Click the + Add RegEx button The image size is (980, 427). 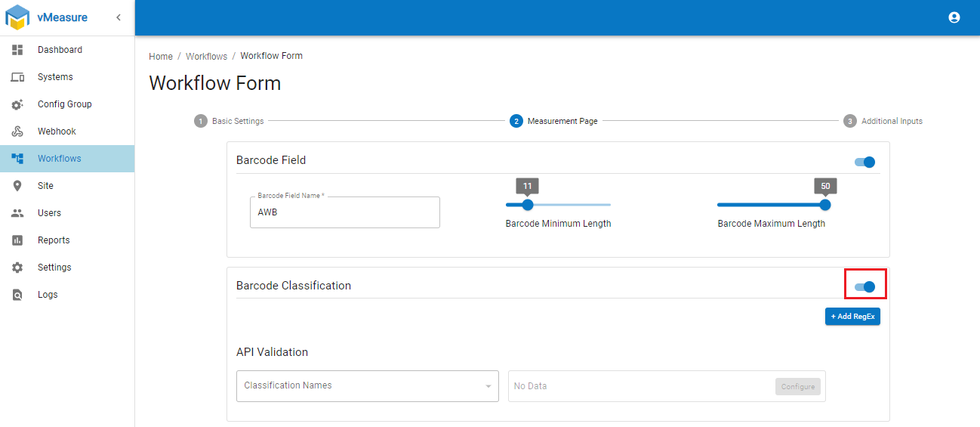point(852,317)
